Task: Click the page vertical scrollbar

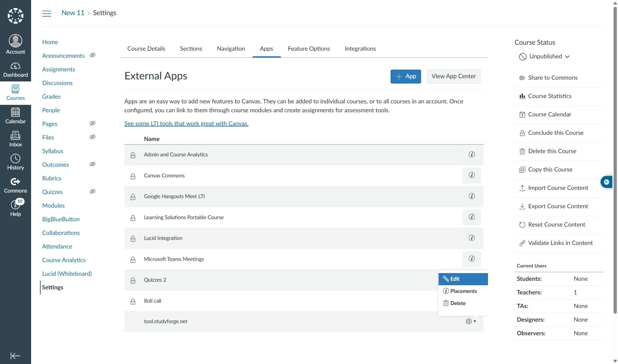Action: (x=615, y=160)
